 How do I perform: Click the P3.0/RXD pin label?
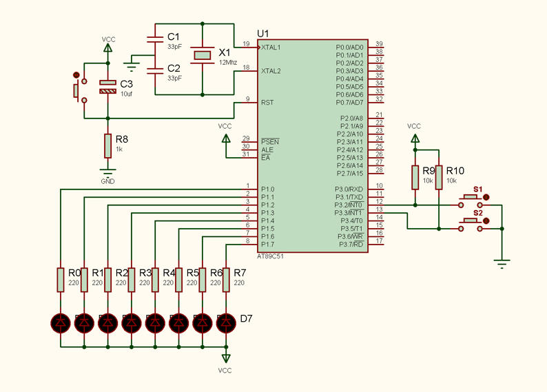(x=349, y=189)
